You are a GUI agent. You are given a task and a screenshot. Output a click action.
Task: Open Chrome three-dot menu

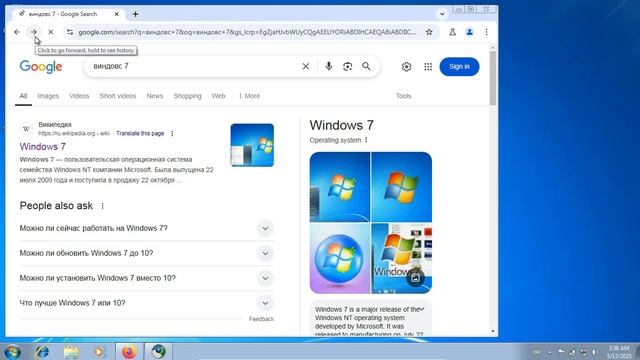pyautogui.click(x=486, y=32)
